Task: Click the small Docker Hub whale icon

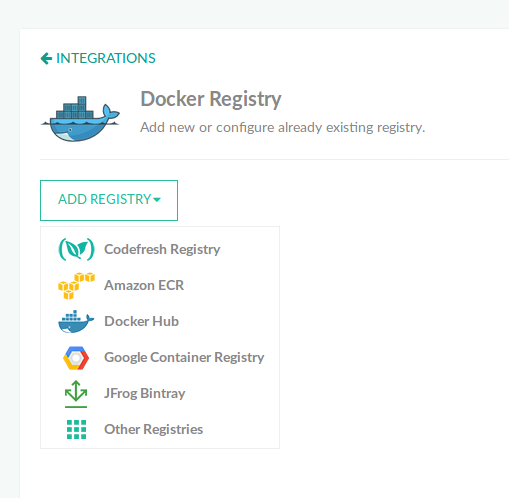Action: coord(76,322)
